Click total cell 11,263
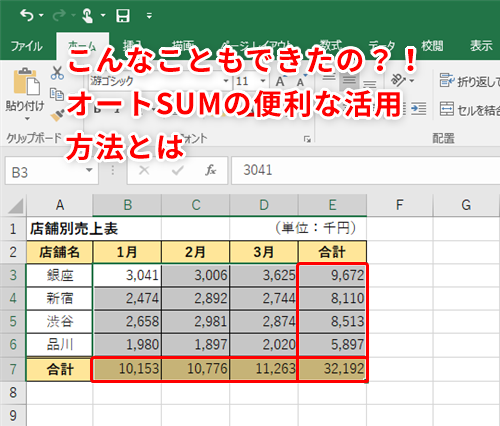The height and width of the screenshot is (426, 500). click(264, 369)
